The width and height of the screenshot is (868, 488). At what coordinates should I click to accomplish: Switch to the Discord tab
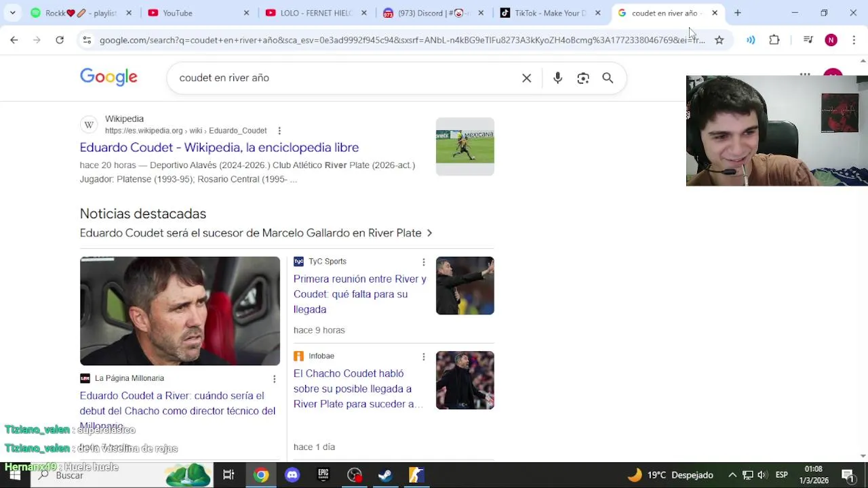click(x=433, y=13)
